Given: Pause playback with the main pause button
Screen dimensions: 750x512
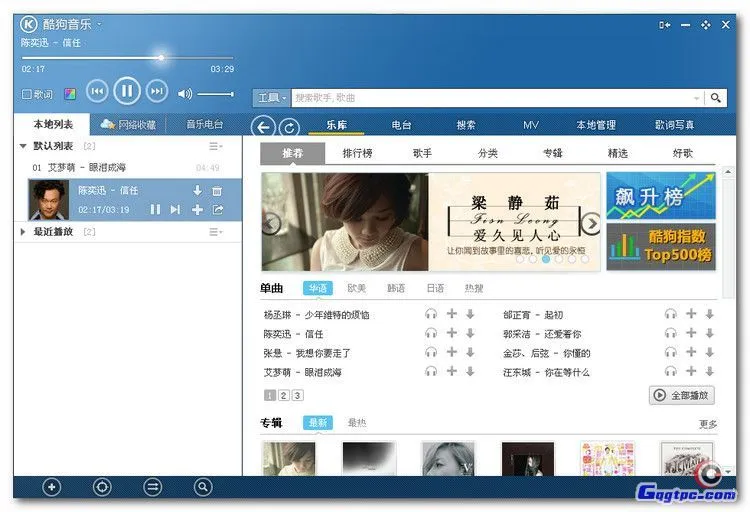Looking at the screenshot, I should (x=127, y=90).
